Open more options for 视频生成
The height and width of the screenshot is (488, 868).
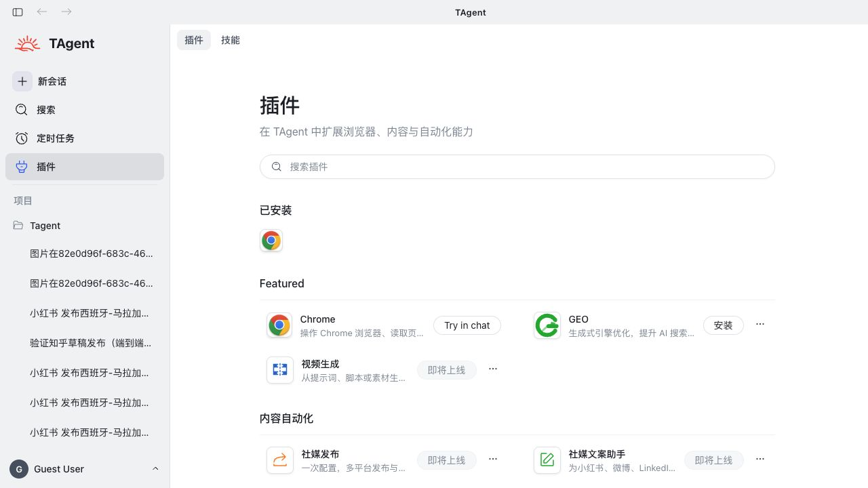[x=493, y=369]
